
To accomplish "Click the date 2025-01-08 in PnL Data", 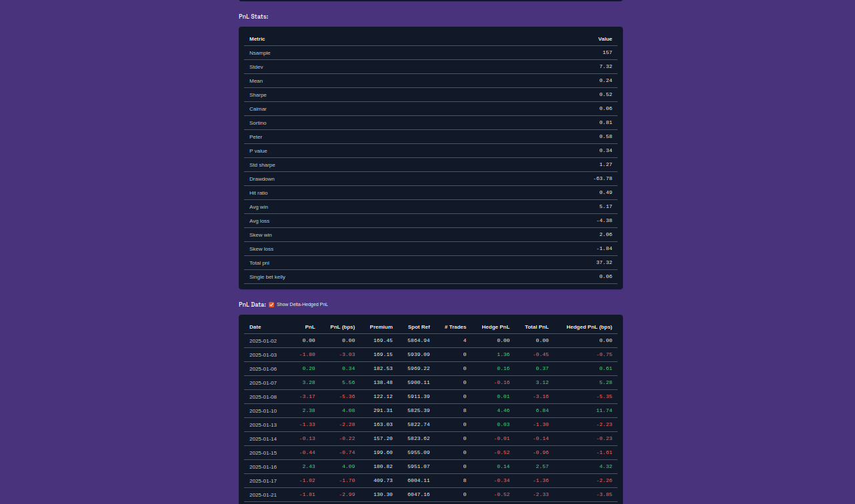I will coord(263,397).
